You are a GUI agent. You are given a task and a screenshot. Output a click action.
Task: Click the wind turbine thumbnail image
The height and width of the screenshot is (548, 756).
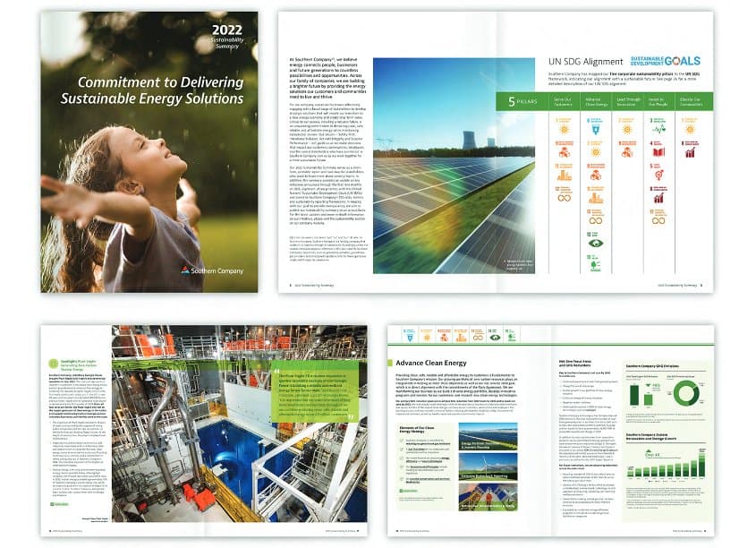488,467
